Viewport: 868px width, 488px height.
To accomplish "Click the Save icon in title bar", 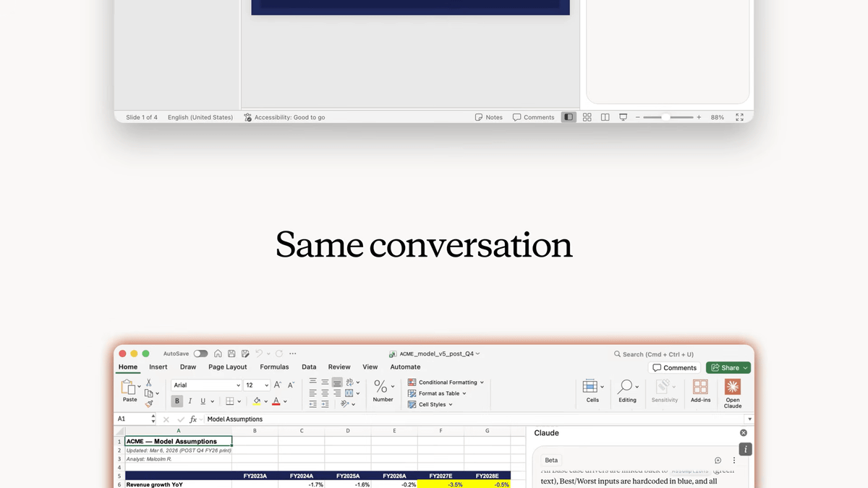I will [231, 354].
